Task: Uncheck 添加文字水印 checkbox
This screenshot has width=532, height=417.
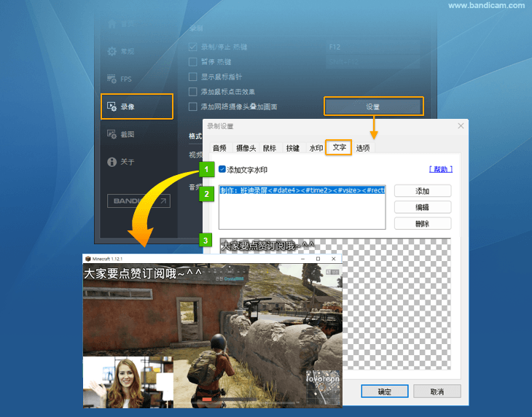Action: pos(222,169)
